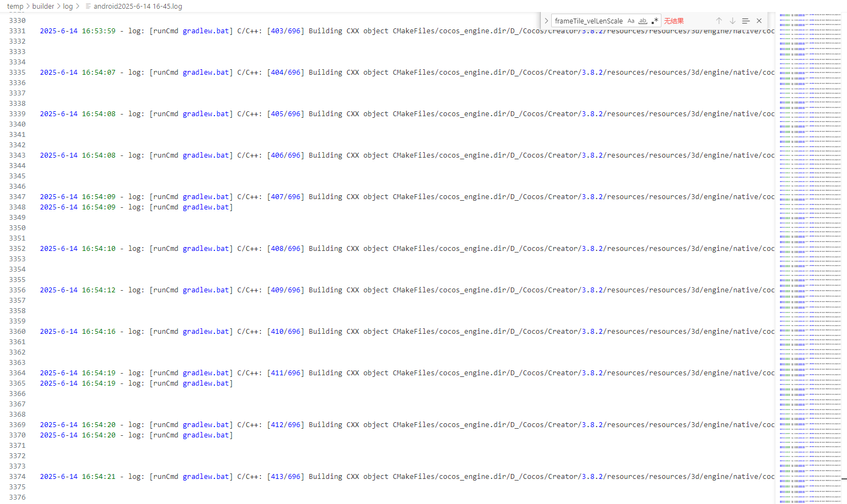This screenshot has width=847, height=504.
Task: Expand the replace field chevron in find widget
Action: click(x=546, y=21)
